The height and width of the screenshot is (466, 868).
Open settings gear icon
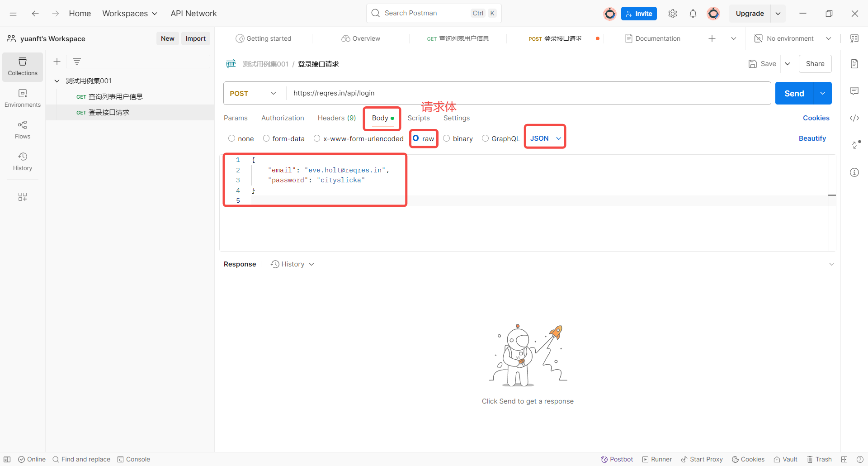tap(673, 14)
